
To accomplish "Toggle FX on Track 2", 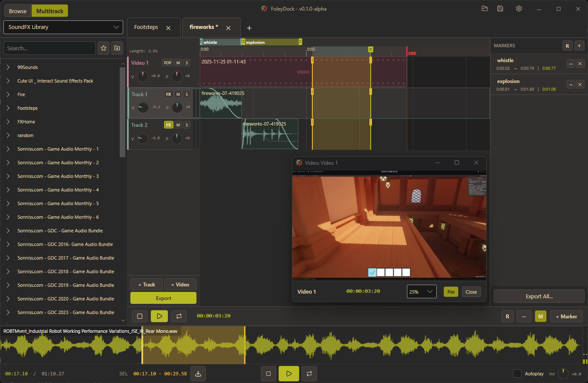I will point(168,125).
